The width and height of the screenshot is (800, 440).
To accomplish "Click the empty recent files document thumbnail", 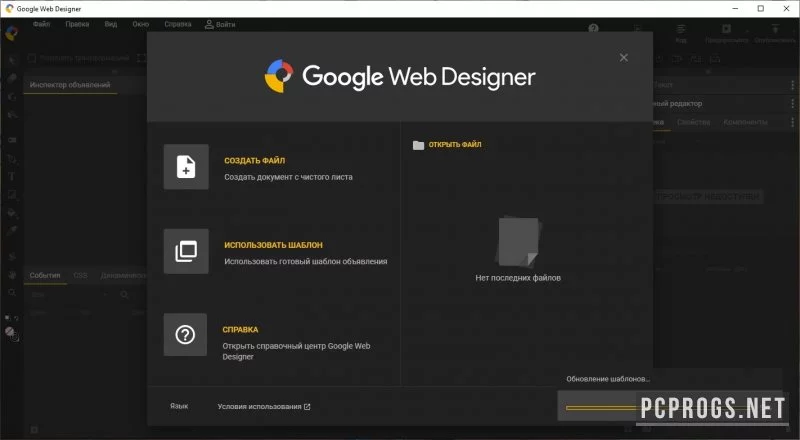I will point(518,241).
